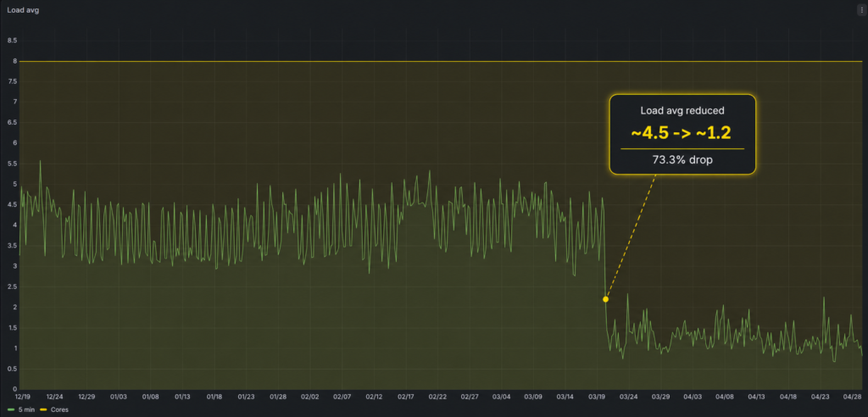This screenshot has width=868, height=417.
Task: Open the Load avg panel title menu
Action: 23,10
